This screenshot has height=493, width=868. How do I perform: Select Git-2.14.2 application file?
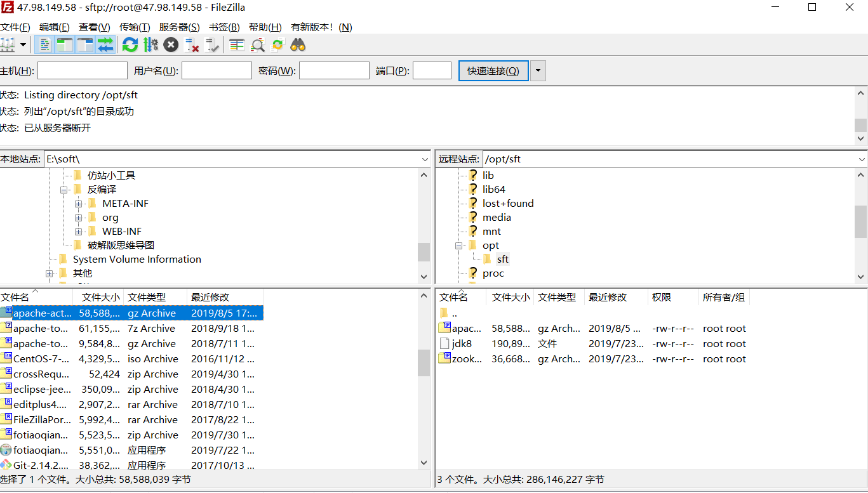click(131, 465)
